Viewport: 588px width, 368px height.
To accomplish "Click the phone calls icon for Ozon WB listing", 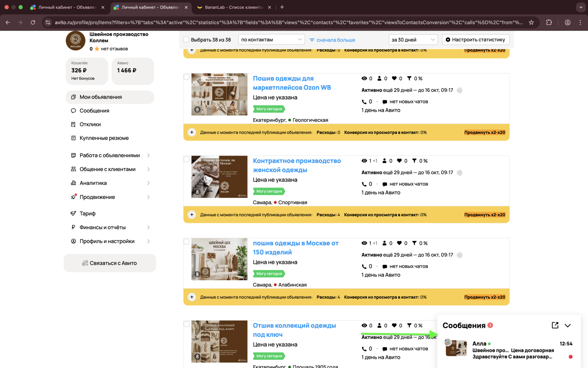I will coord(364,102).
